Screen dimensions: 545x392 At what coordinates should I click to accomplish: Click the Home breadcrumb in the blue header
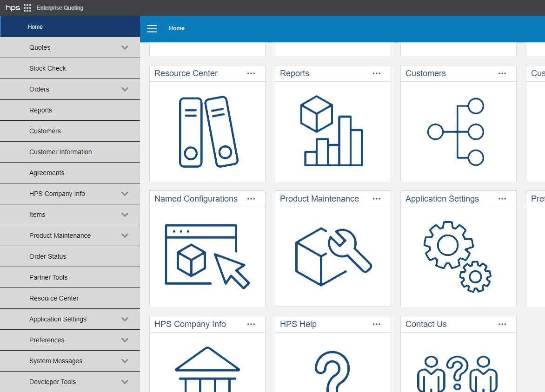coord(177,28)
